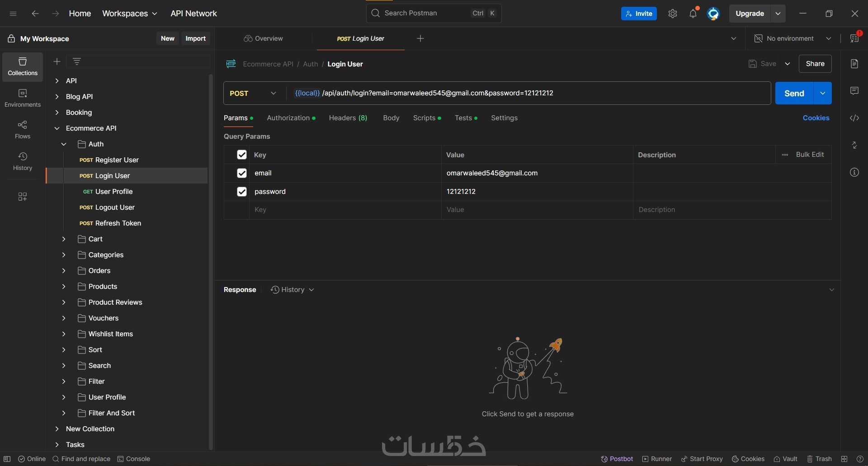Expand the Cart folder
Viewport: 868px width, 466px height.
click(x=64, y=239)
